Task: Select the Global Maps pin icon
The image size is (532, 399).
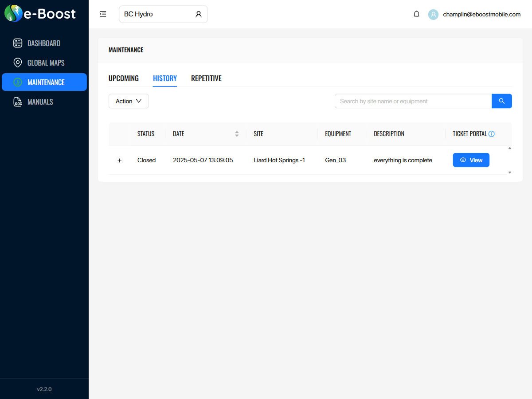Action: [18, 63]
